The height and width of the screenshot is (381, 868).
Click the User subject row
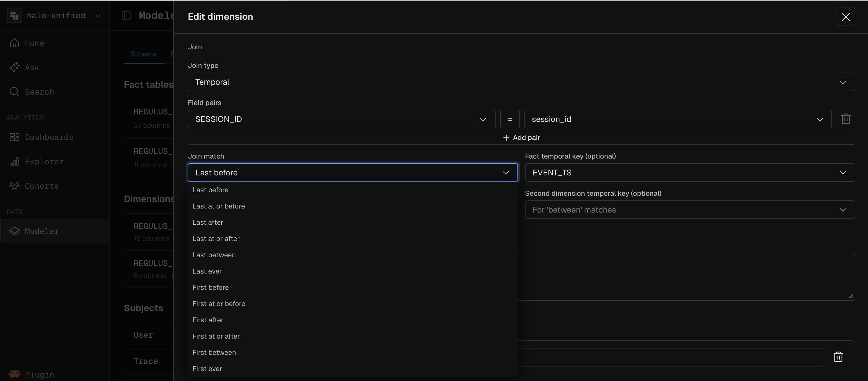(x=149, y=335)
